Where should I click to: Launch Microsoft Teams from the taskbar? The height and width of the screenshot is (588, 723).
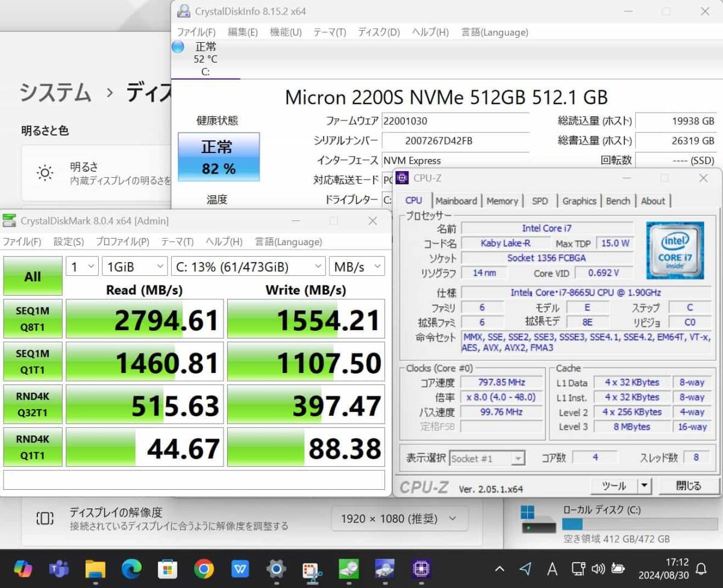59,568
